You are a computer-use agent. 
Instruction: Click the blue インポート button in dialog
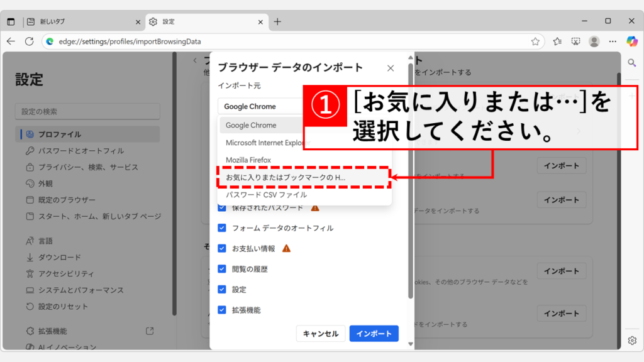pyautogui.click(x=374, y=334)
